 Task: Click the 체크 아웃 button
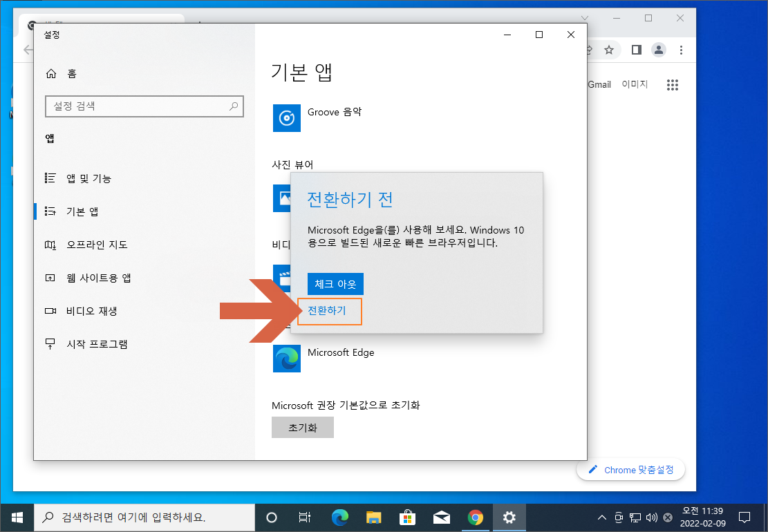click(335, 284)
